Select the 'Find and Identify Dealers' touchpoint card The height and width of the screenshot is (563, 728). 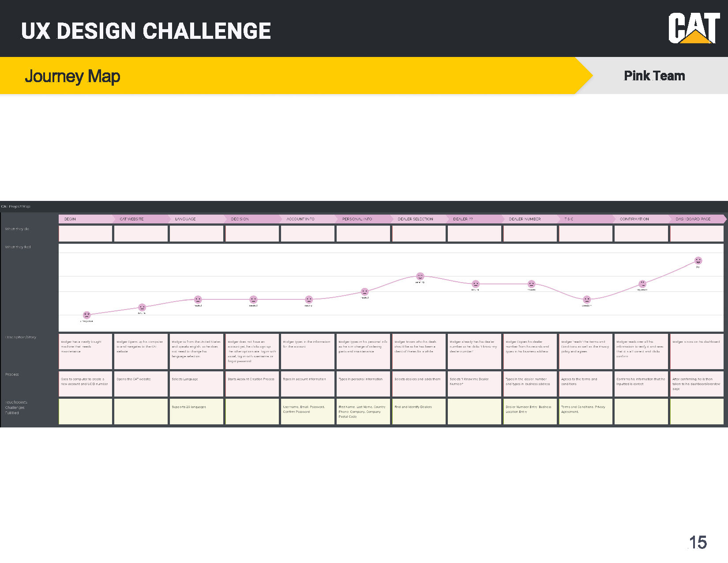point(419,412)
